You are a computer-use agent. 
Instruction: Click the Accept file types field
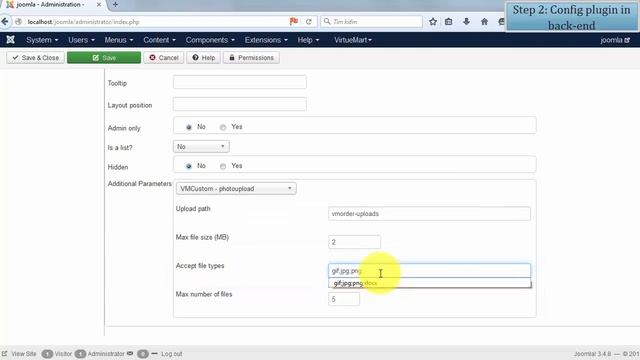click(429, 271)
